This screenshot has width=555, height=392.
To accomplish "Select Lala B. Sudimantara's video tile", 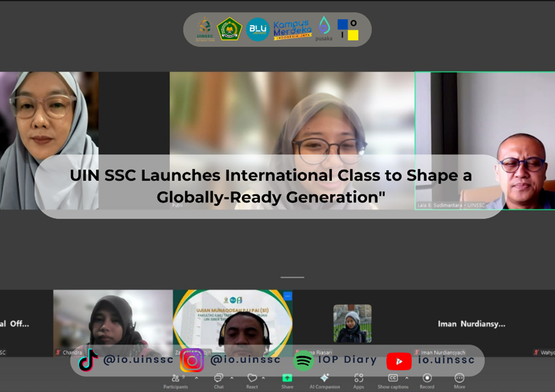I will (485, 141).
